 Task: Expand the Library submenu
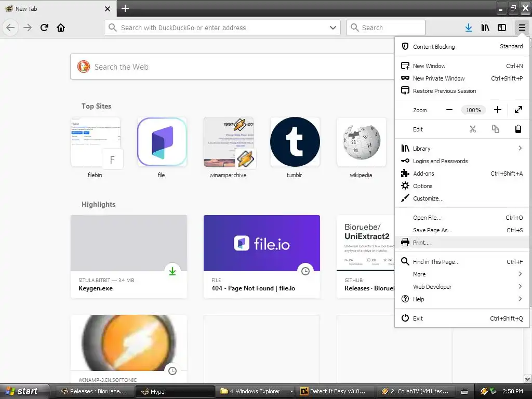[x=462, y=148]
